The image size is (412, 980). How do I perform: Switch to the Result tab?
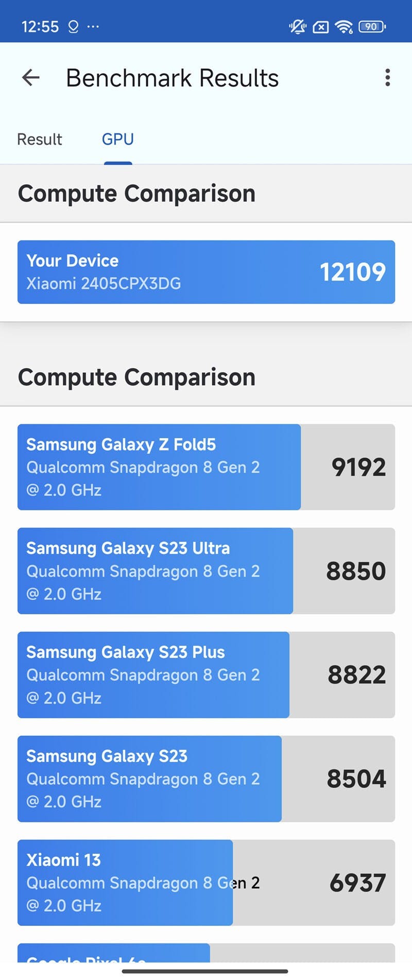[x=40, y=139]
